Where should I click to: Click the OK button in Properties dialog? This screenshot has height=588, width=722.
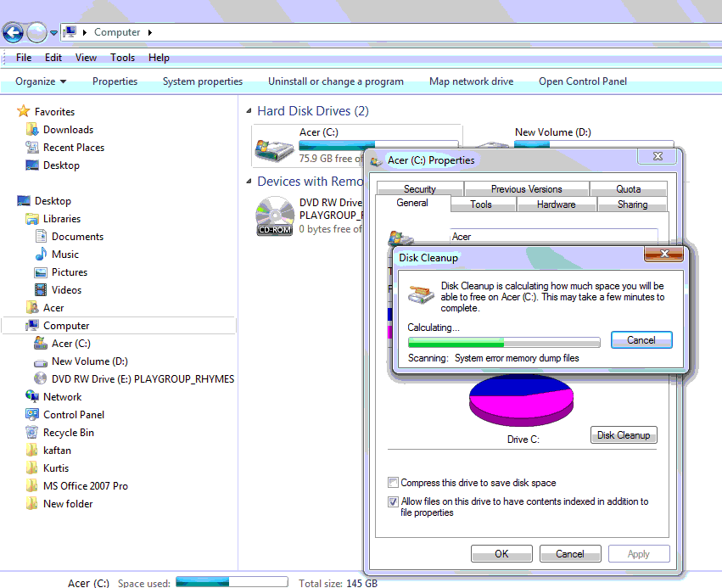point(501,554)
